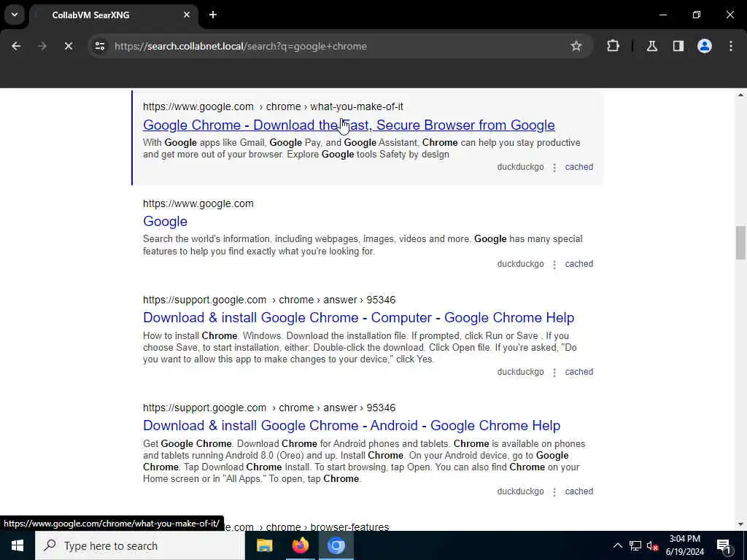Go back with the browser back arrow

[16, 46]
